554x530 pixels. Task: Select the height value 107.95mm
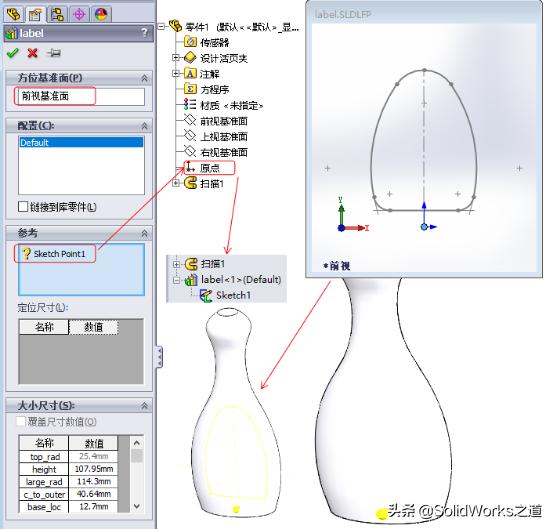click(x=93, y=470)
